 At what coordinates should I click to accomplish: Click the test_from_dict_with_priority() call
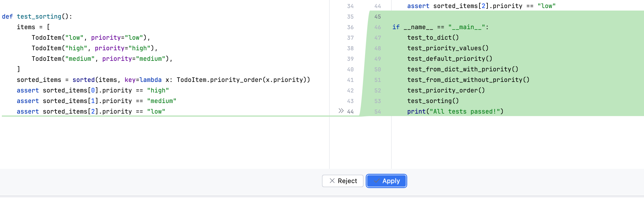point(462,69)
